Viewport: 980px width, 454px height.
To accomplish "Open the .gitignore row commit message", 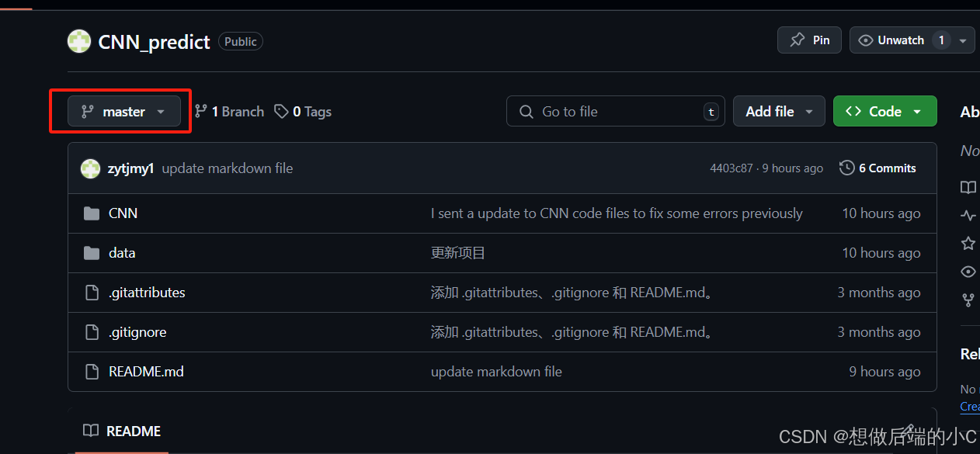I will click(572, 332).
